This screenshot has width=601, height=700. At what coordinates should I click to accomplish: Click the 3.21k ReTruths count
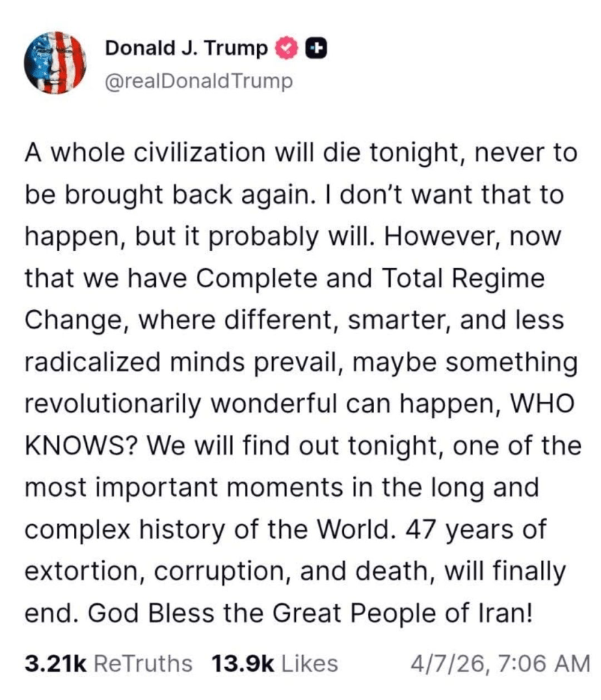click(x=54, y=662)
